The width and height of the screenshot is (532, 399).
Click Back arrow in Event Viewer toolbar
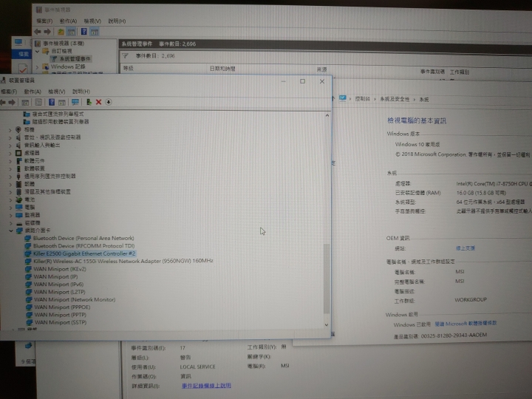tap(38, 32)
